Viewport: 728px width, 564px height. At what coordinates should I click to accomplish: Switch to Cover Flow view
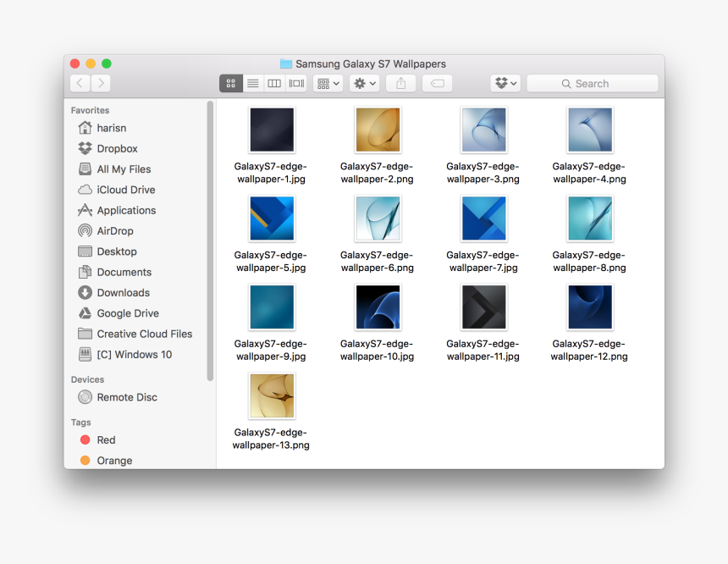[x=295, y=83]
